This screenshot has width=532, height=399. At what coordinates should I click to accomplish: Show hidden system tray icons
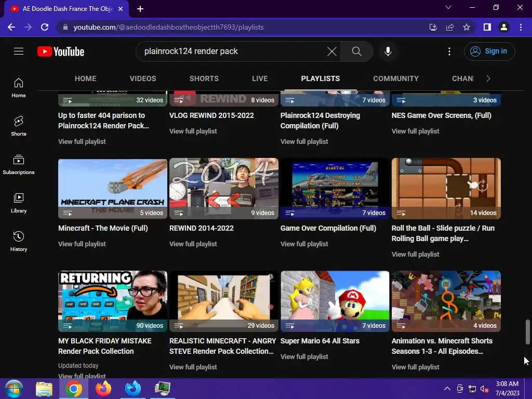(447, 389)
